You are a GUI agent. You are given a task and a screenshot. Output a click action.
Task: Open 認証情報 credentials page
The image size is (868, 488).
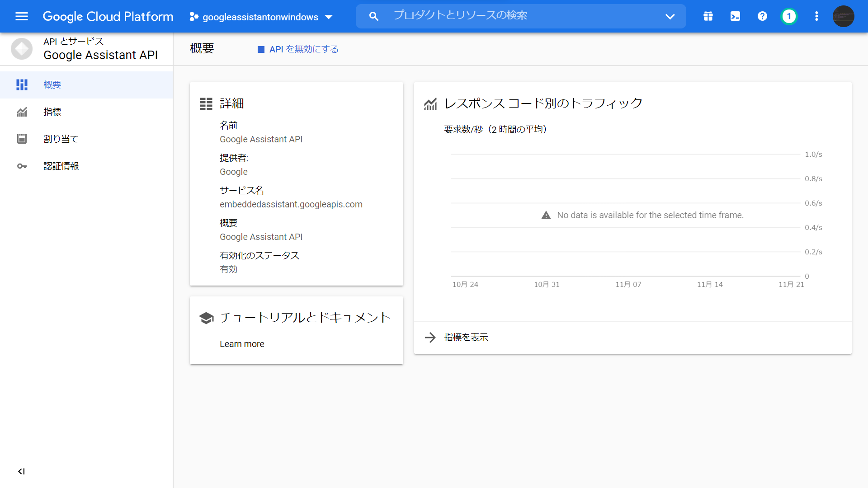[x=61, y=166]
